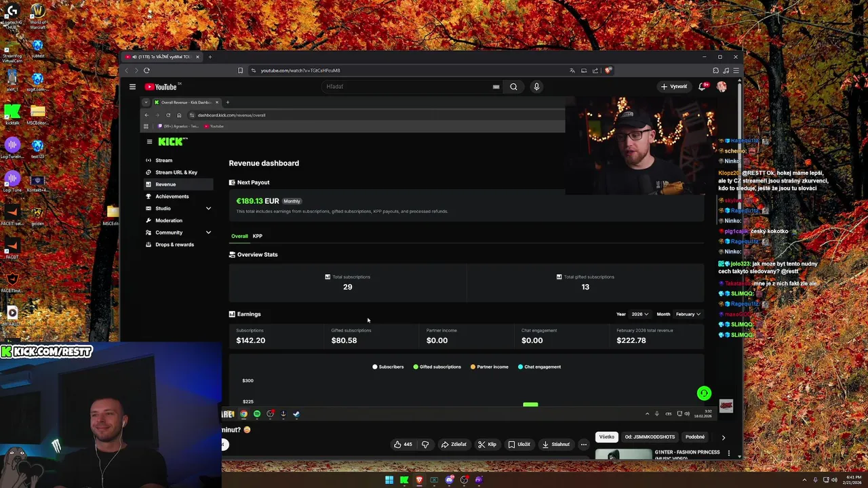Click the Vytvoriť create button
Image resolution: width=868 pixels, height=488 pixels.
(674, 87)
